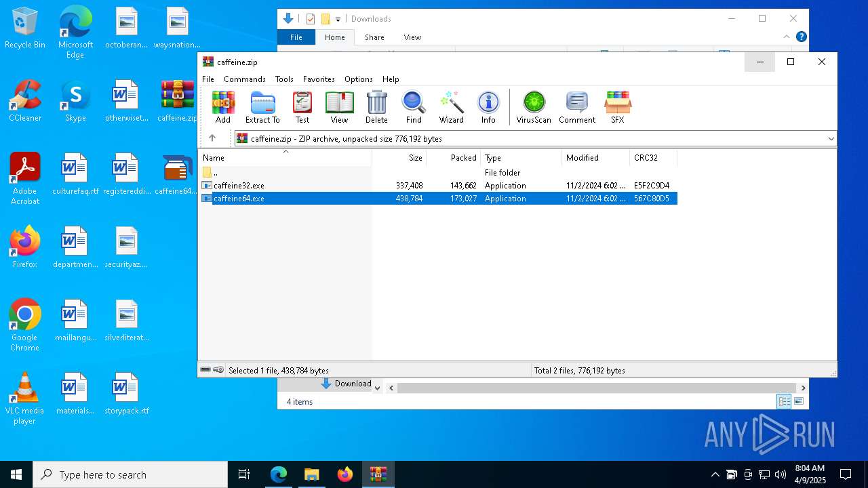Open the Recycle Bin desktop icon
868x488 pixels.
tap(25, 28)
